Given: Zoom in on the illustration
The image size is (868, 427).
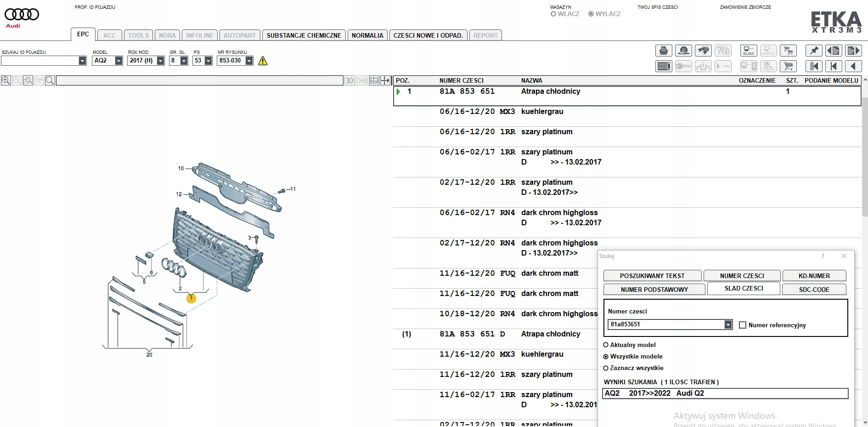Looking at the screenshot, I should tap(6, 80).
